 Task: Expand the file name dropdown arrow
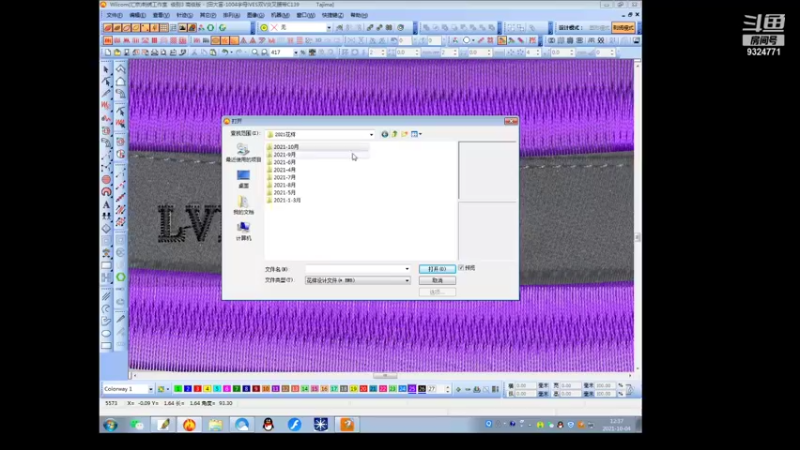point(407,269)
